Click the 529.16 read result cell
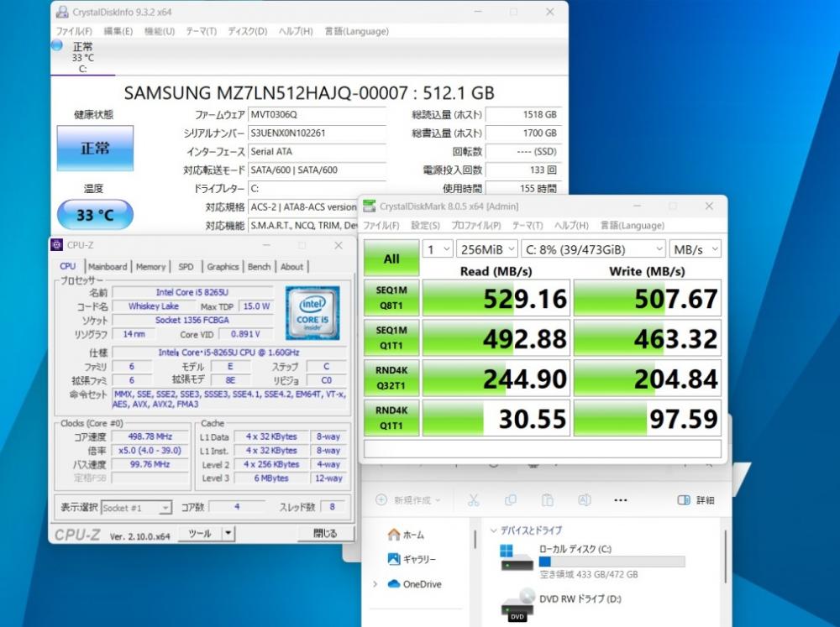This screenshot has width=840, height=627. coord(496,298)
